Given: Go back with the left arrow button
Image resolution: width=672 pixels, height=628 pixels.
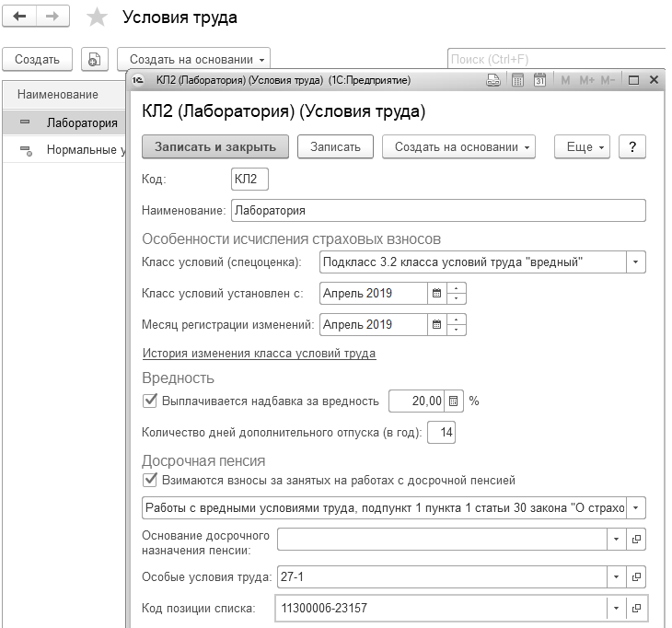Looking at the screenshot, I should 19,17.
